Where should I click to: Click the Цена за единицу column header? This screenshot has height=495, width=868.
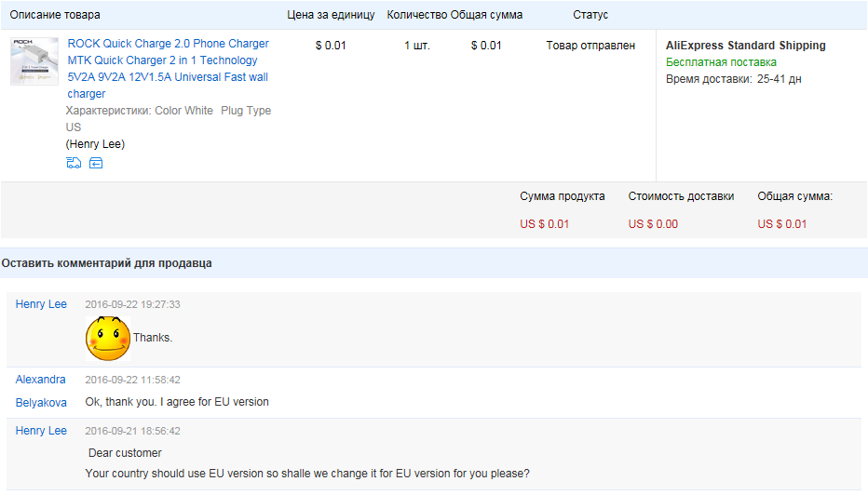pos(331,15)
